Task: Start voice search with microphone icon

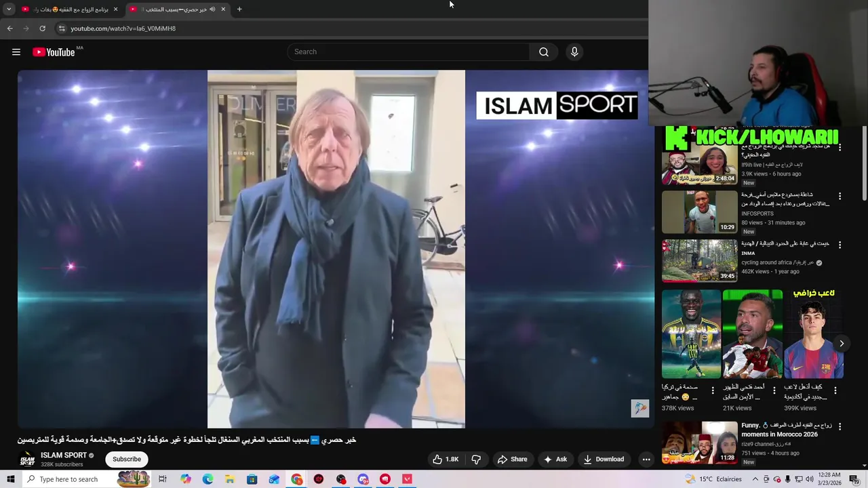Action: 574,52
